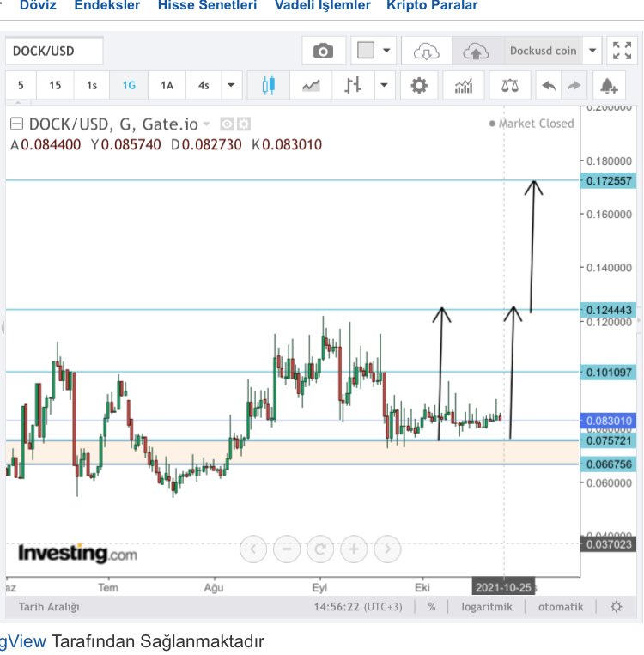Open the Döviz menu
The width and height of the screenshot is (644, 655).
38,5
